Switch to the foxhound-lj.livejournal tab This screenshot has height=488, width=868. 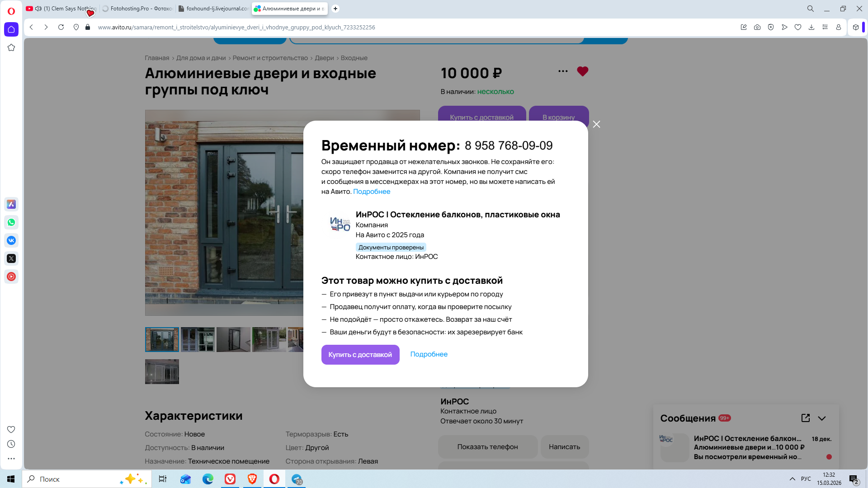[213, 9]
